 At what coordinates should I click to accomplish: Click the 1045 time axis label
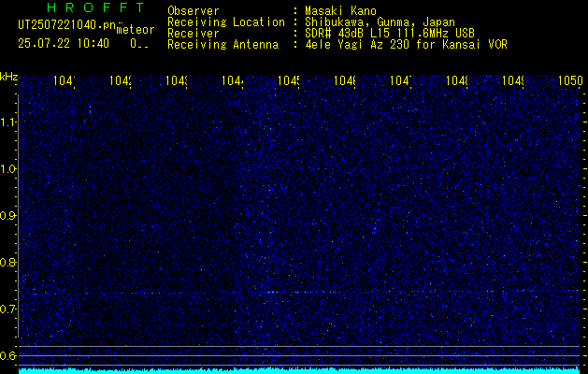289,80
